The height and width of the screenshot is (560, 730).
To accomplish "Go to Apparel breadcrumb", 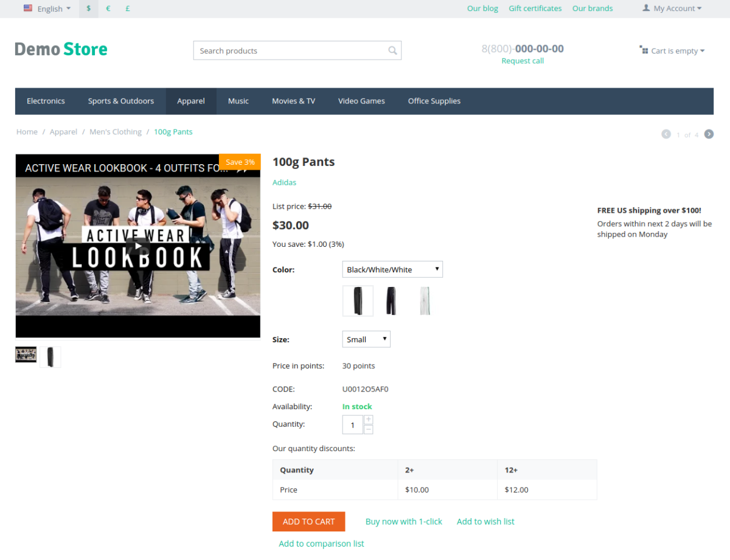I will coord(63,132).
